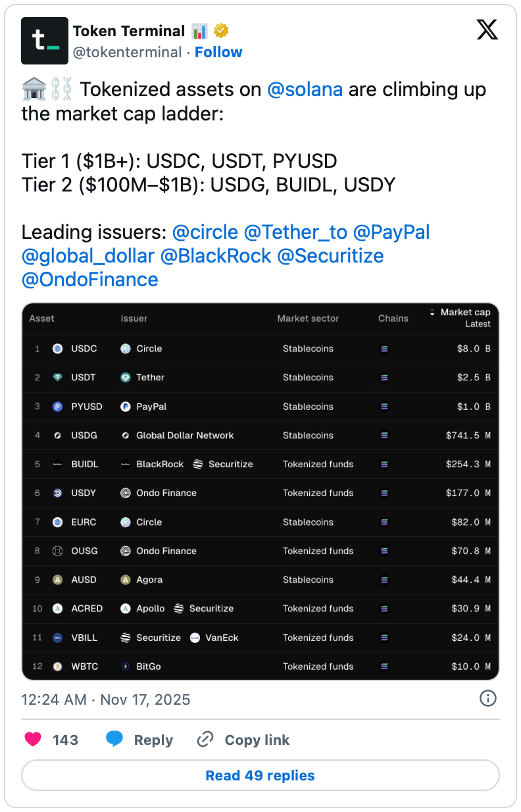The height and width of the screenshot is (812, 521).
Task: Click the X logo icon
Action: pyautogui.click(x=487, y=30)
